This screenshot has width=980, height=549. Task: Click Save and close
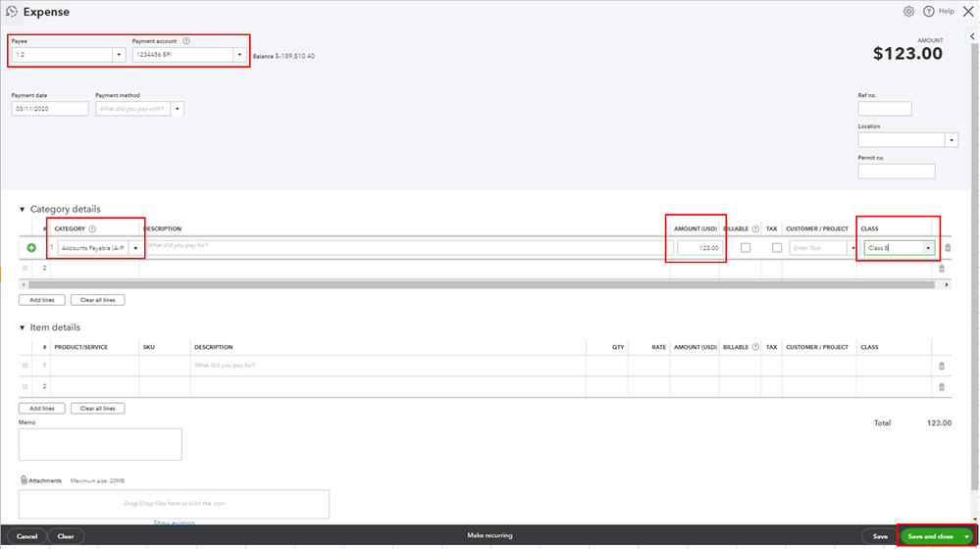pyautogui.click(x=930, y=536)
